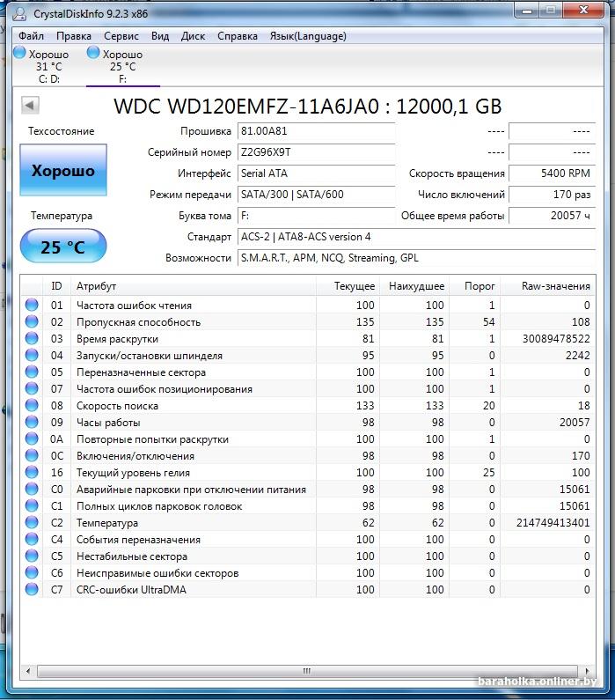The width and height of the screenshot is (615, 700).
Task: Click status icon for 16 Текущий уровень гелия
Action: (x=32, y=472)
